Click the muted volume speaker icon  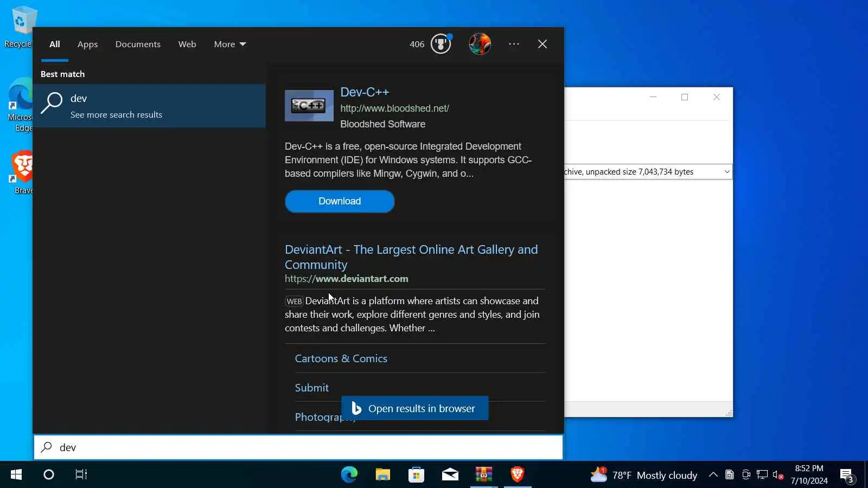click(778, 475)
